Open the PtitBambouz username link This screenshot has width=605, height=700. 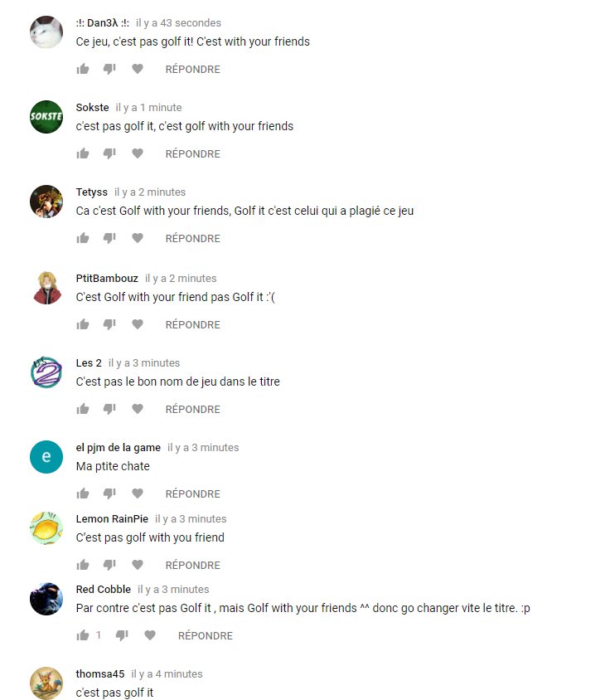pos(107,278)
